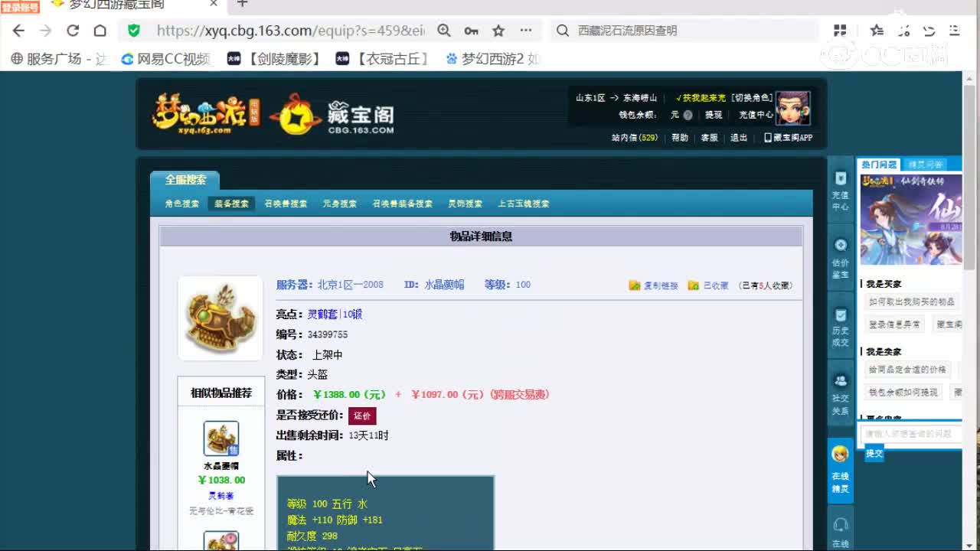The width and height of the screenshot is (980, 551).
Task: Click the recommended item's 灵鹤套 link
Action: click(x=220, y=496)
